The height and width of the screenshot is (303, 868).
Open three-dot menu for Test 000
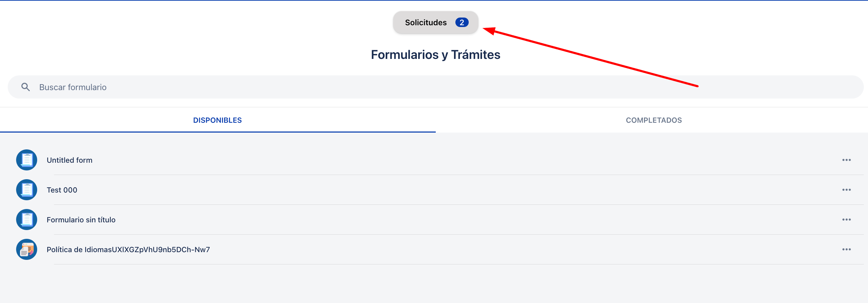point(847,190)
